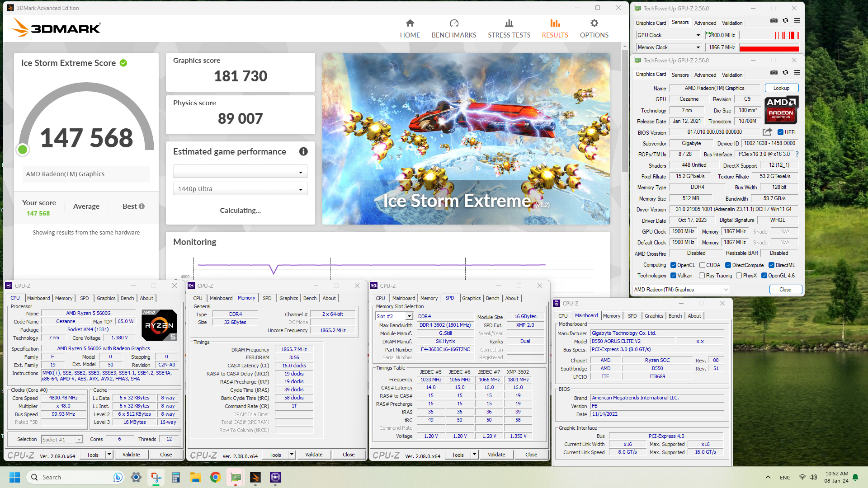This screenshot has height=488, width=868.
Task: Click Close in the CPU-Z Memory window
Action: click(x=349, y=455)
